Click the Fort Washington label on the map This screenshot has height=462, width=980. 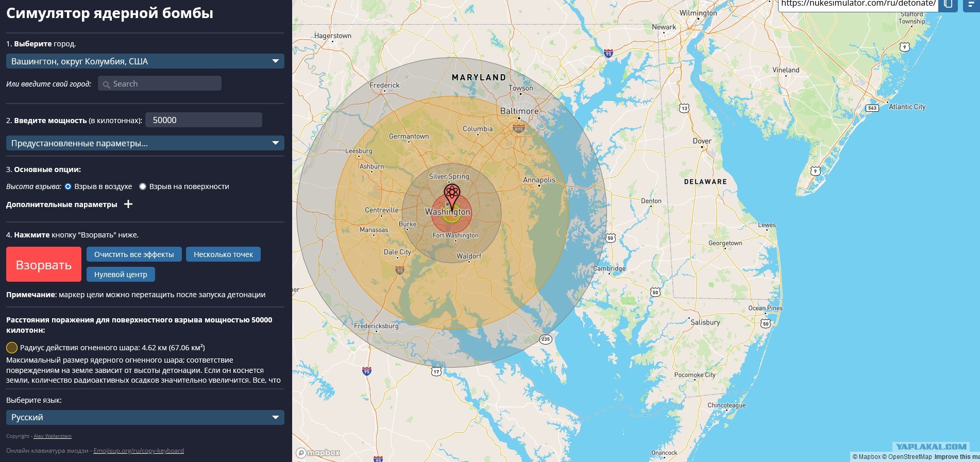point(455,235)
